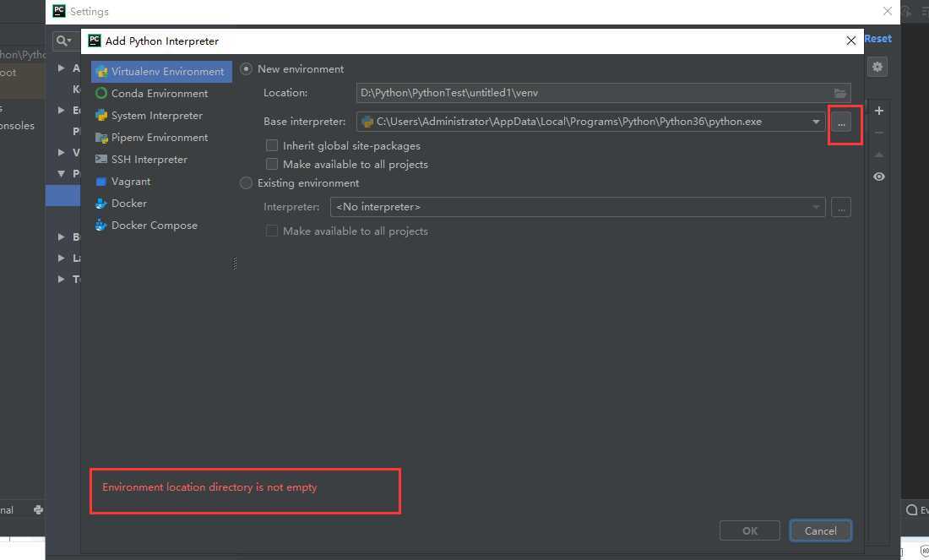Click the ellipsis button beside the existing Interpreter dropdown
Screen dimensions: 929x560
pos(841,208)
